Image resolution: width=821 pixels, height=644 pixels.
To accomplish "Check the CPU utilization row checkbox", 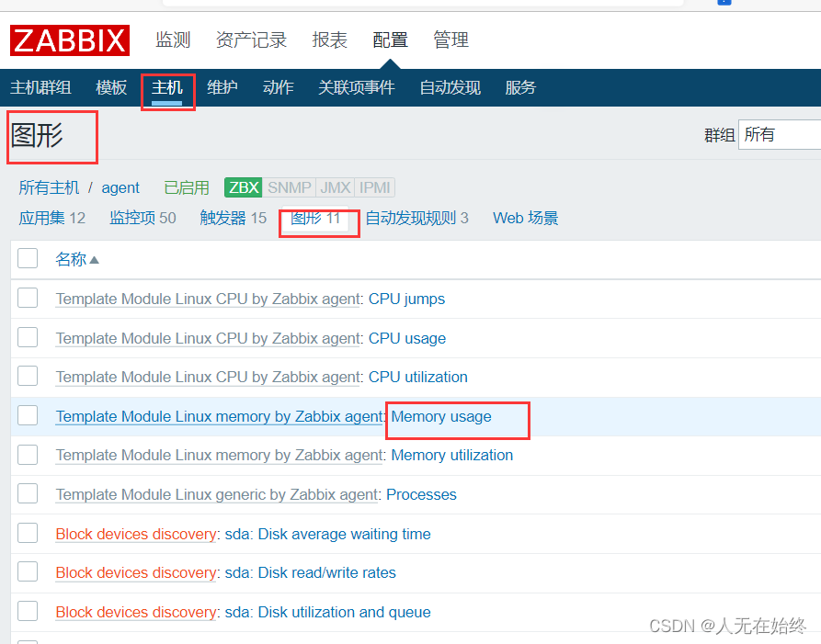I will pos(28,376).
